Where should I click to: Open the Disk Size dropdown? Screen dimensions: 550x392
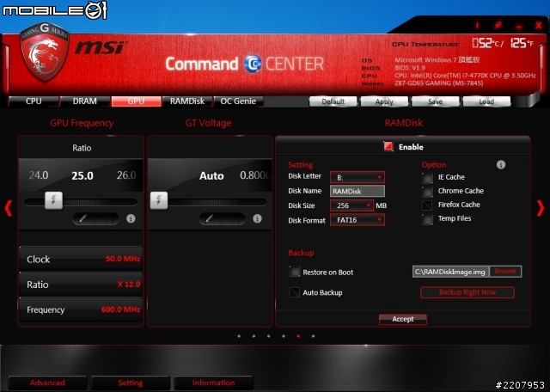351,205
